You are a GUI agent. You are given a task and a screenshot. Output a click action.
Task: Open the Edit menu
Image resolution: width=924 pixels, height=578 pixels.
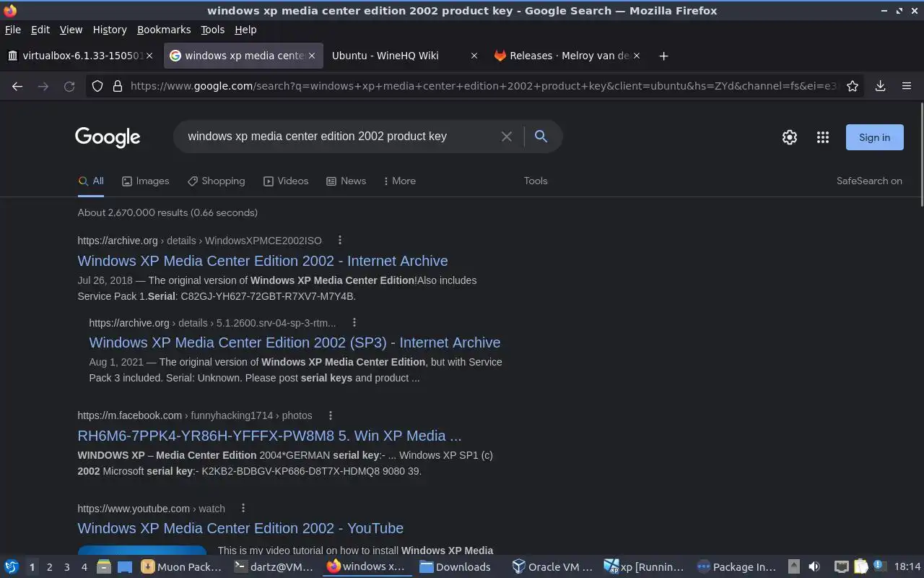coord(40,30)
